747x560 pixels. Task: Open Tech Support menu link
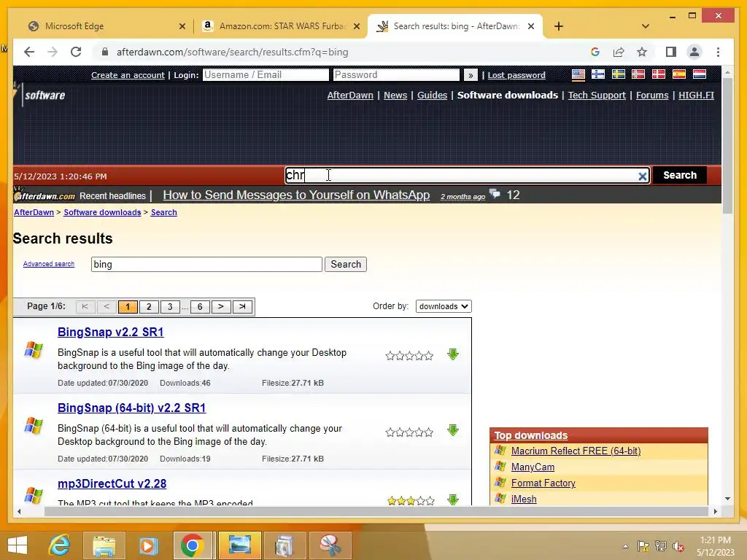[597, 96]
